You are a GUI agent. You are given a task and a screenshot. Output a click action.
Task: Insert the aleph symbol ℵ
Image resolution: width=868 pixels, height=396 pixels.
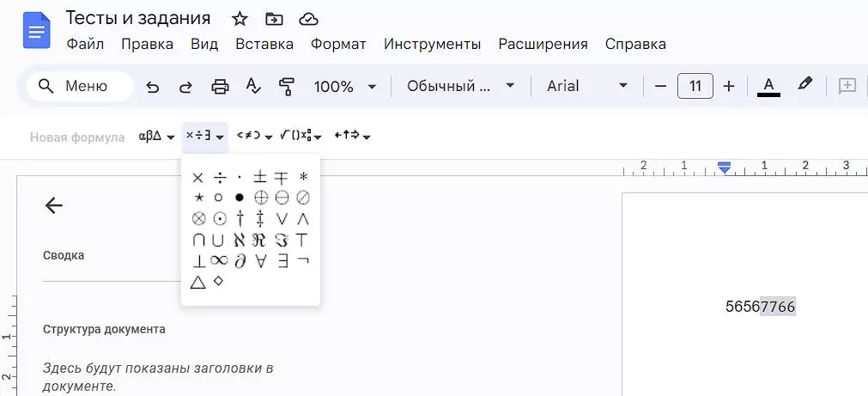[240, 241]
